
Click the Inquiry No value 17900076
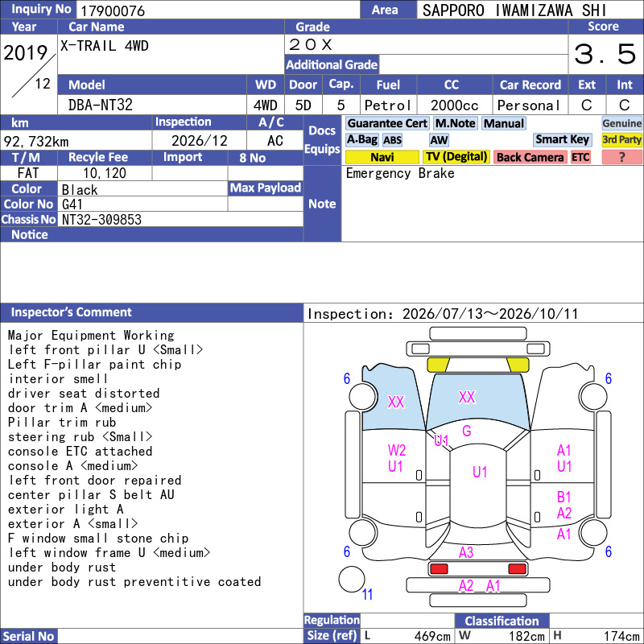(113, 10)
